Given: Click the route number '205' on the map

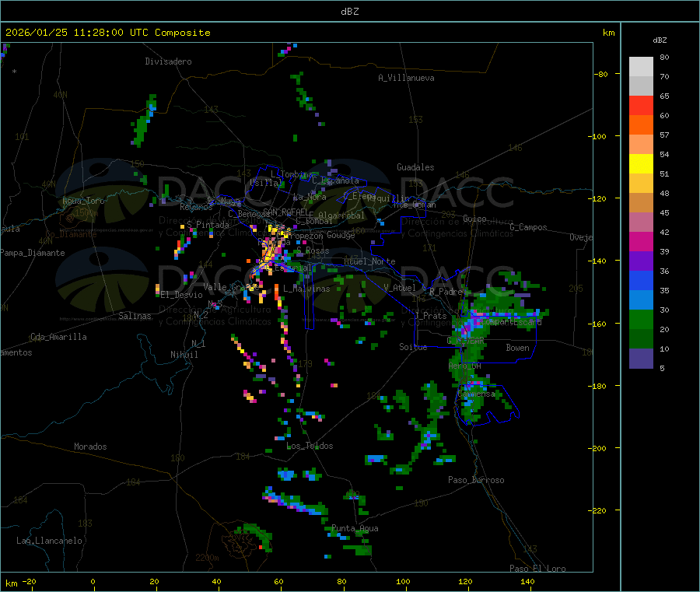Looking at the screenshot, I should (576, 289).
